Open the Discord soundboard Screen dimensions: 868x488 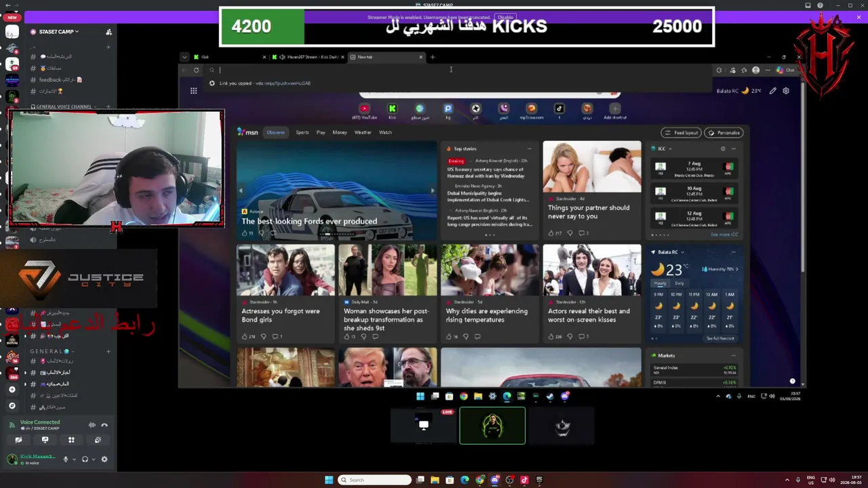[98, 440]
